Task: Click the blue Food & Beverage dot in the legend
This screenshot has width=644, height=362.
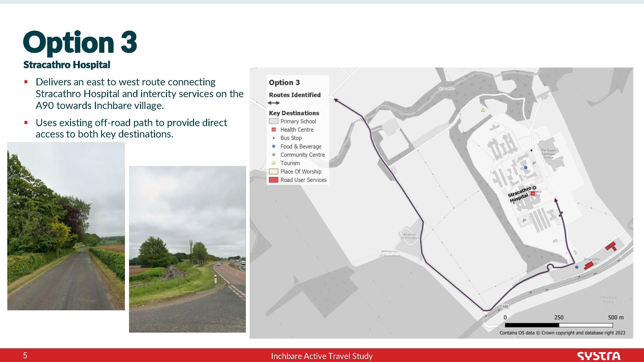Action: 273,146
